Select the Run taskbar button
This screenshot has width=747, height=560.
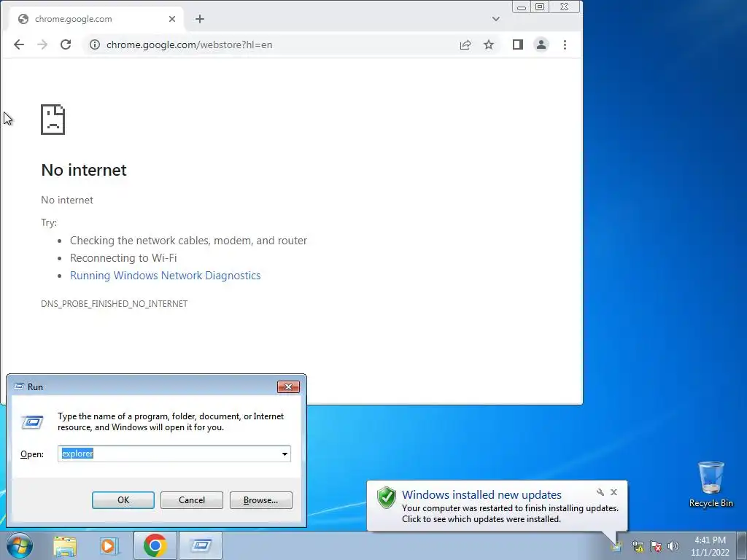pyautogui.click(x=201, y=545)
